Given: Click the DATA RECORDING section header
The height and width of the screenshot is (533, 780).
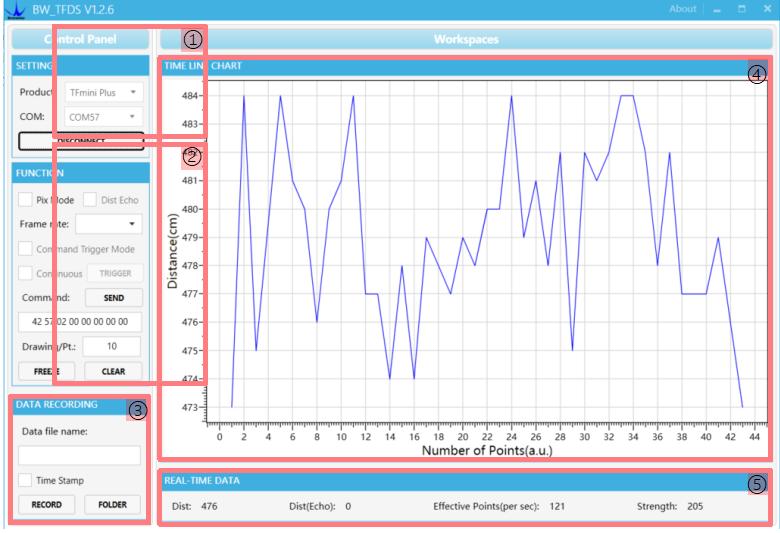Looking at the screenshot, I should pyautogui.click(x=81, y=405).
